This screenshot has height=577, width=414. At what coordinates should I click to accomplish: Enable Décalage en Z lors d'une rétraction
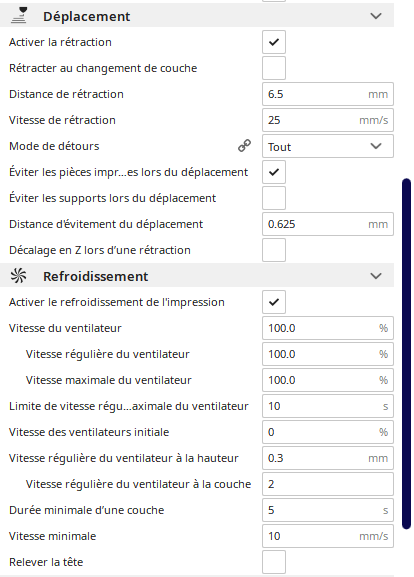pyautogui.click(x=274, y=250)
